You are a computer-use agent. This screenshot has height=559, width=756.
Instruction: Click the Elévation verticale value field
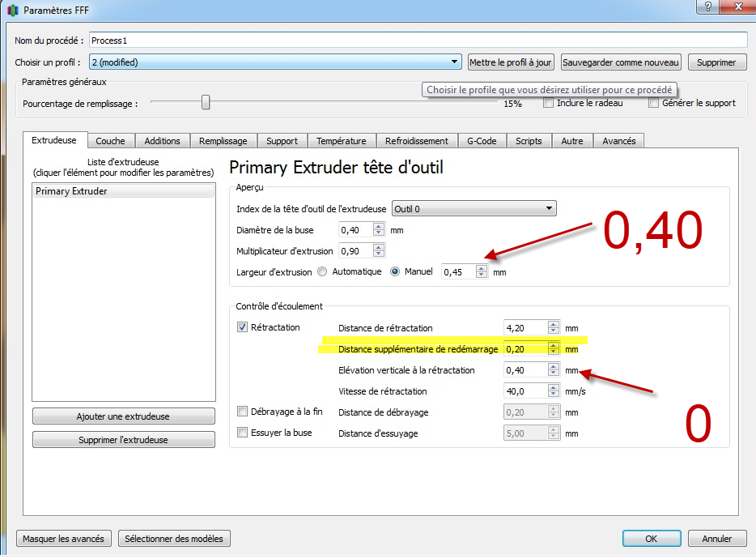coord(525,369)
